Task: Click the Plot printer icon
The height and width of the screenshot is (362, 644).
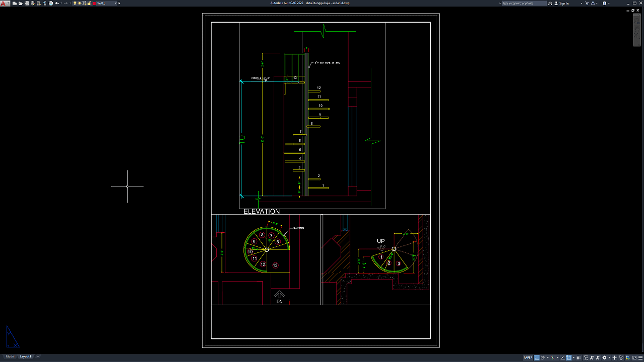Action: click(50, 3)
